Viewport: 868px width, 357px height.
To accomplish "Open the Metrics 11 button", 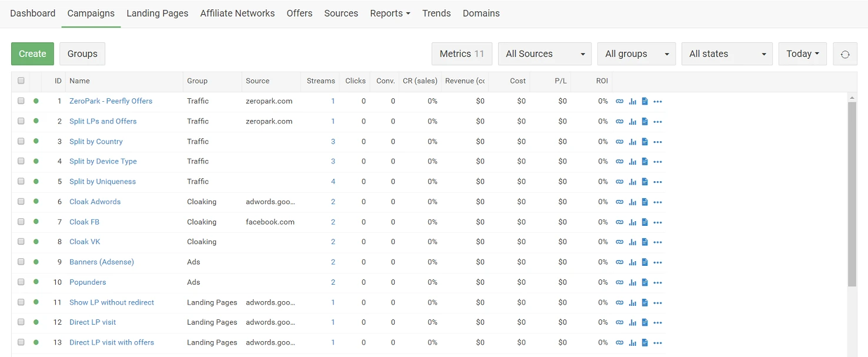I will pyautogui.click(x=462, y=54).
